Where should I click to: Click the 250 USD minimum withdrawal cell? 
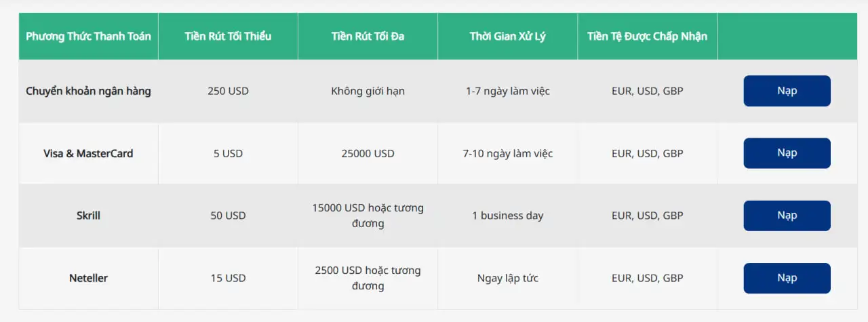(x=228, y=91)
